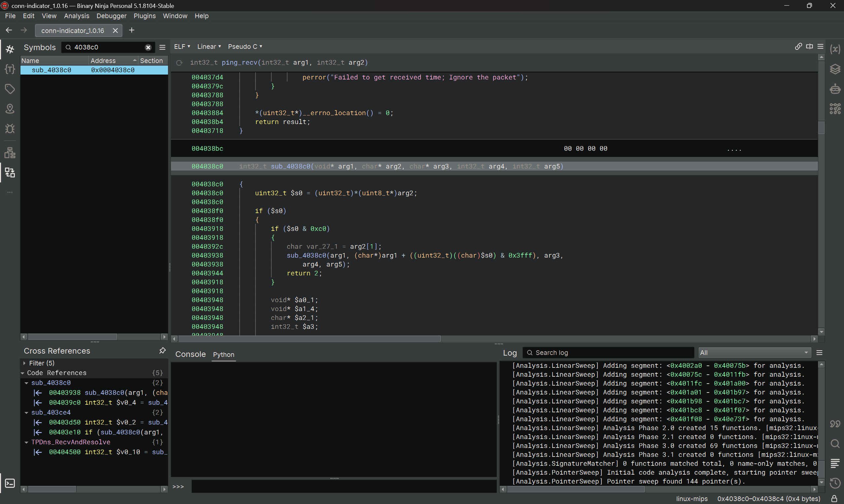Open the log level All combo box
This screenshot has height=504, width=844.
click(x=754, y=353)
